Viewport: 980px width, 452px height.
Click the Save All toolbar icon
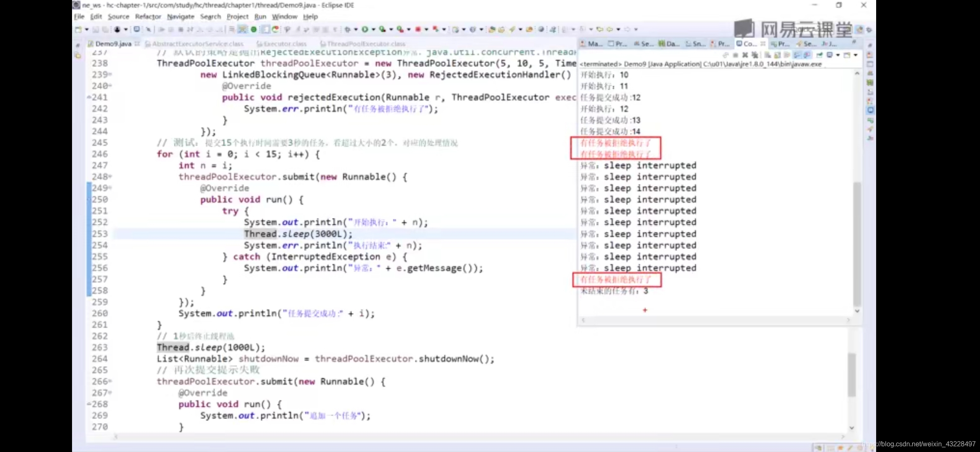tap(105, 29)
